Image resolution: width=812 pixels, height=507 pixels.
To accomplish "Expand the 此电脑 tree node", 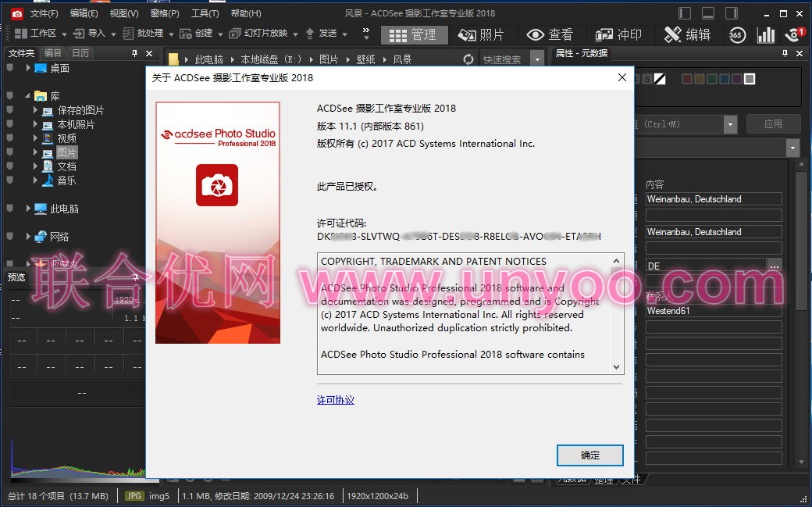I will (28, 208).
